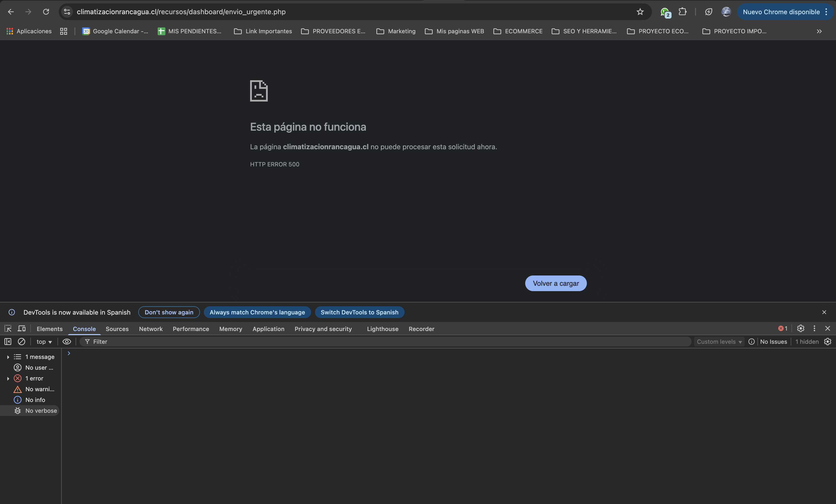The image size is (836, 504).
Task: Open the DevTools settings gear
Action: [x=800, y=328]
